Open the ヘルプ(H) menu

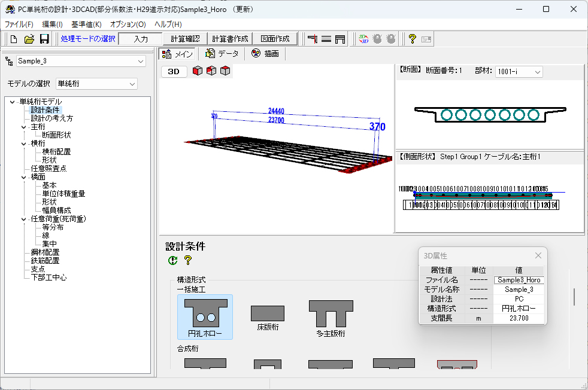(168, 25)
